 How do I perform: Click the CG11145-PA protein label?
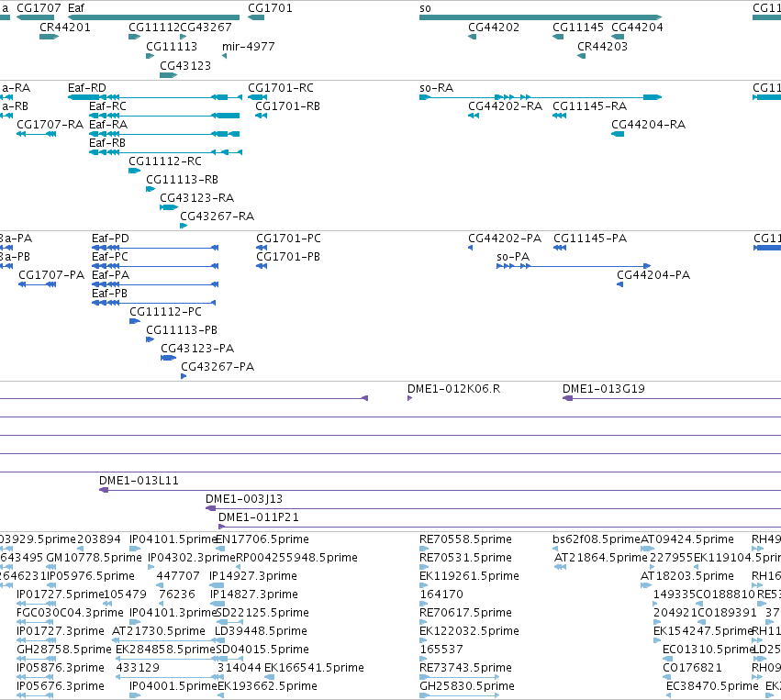(590, 239)
